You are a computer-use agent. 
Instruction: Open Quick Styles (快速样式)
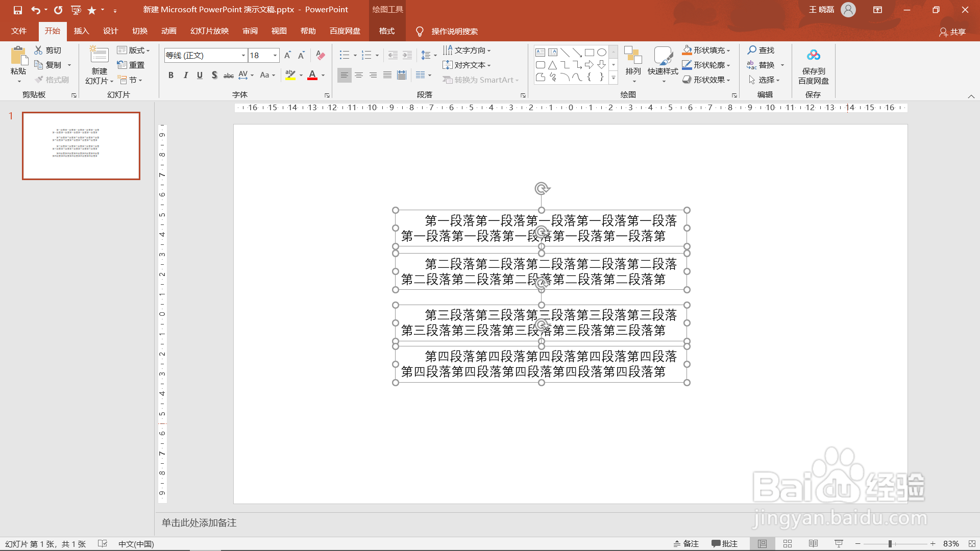pos(663,64)
